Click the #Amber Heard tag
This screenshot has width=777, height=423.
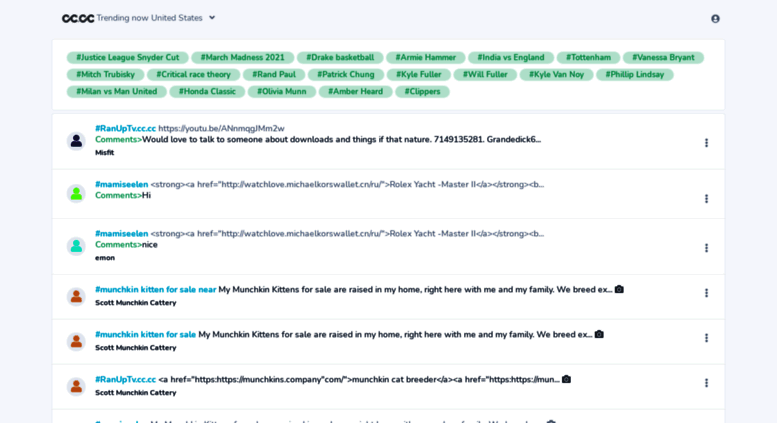355,91
